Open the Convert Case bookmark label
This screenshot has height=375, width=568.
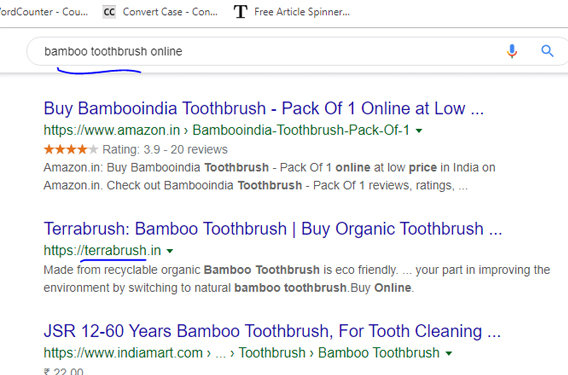tap(170, 12)
